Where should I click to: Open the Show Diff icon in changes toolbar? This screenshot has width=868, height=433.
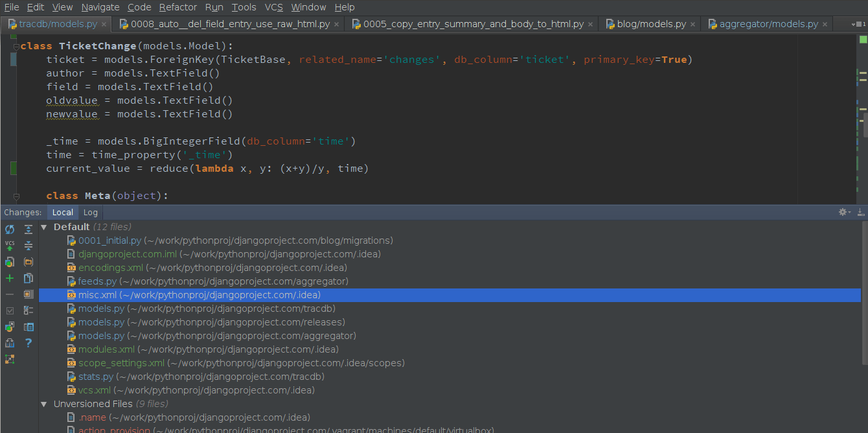9,261
